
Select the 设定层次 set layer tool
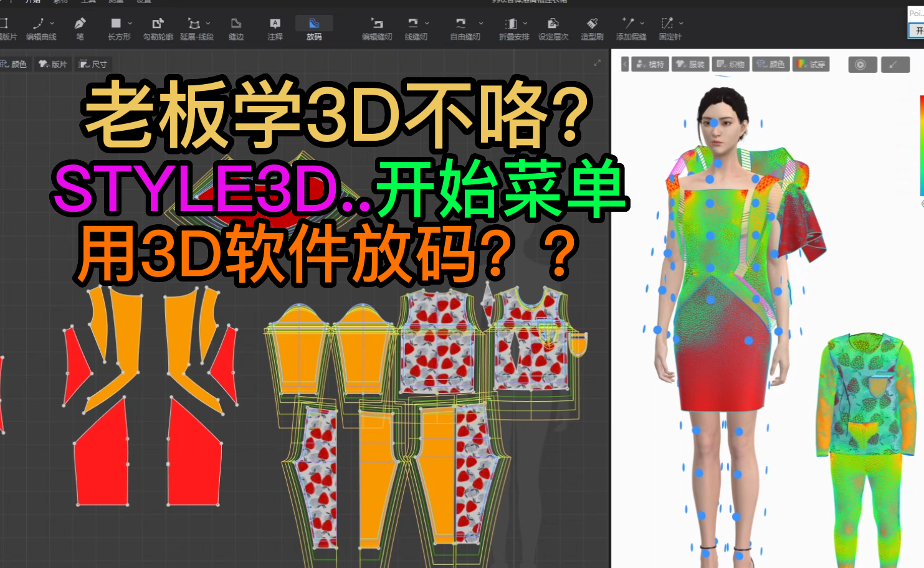(553, 29)
